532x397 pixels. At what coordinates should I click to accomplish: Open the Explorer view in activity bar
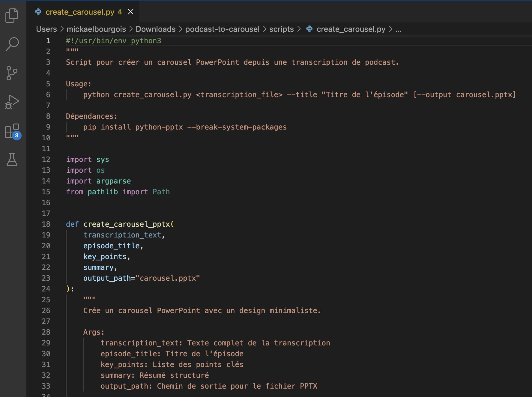coord(12,16)
